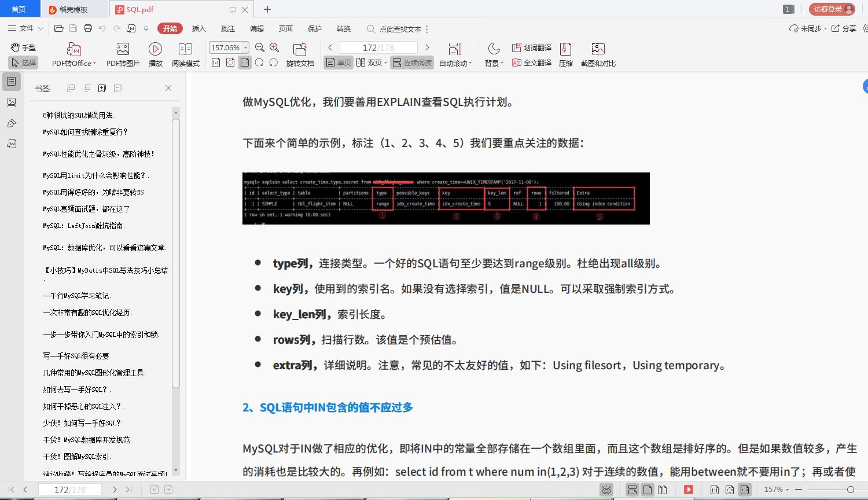This screenshot has height=500, width=868.
Task: Open the PDF转Office conversion tool
Action: (x=73, y=55)
